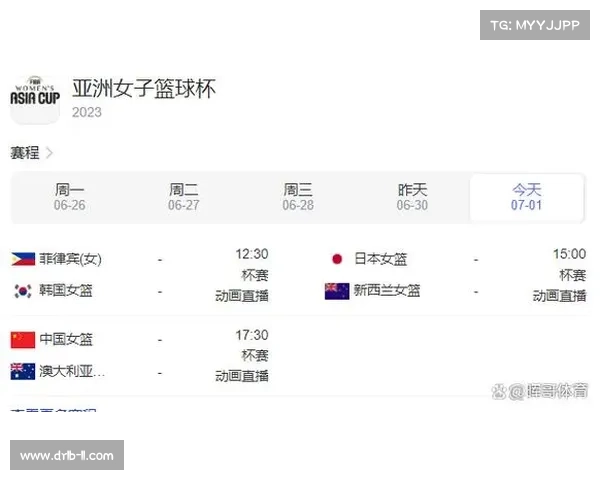600x480 pixels.
Task: Click the New Zealand flag icon
Action: point(337,291)
